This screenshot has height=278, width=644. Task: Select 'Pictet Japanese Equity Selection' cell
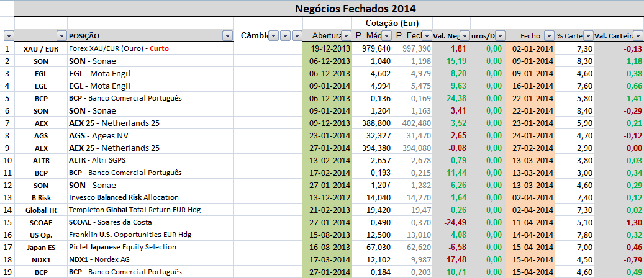coord(150,247)
